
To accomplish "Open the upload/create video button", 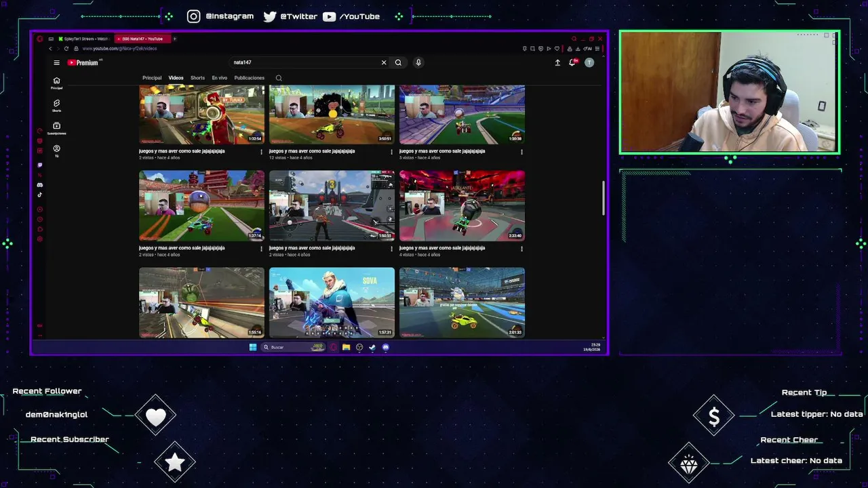I will pos(557,62).
